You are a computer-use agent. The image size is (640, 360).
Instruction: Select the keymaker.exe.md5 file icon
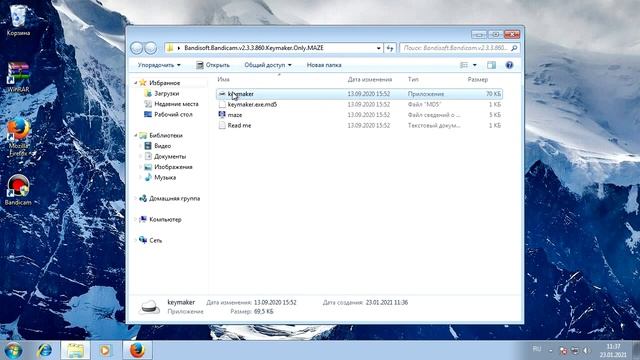(222, 104)
